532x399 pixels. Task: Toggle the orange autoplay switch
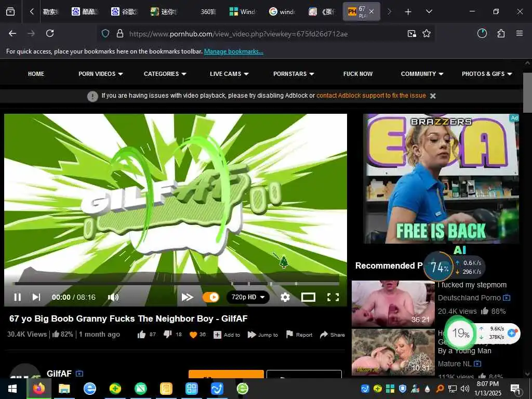pyautogui.click(x=211, y=297)
